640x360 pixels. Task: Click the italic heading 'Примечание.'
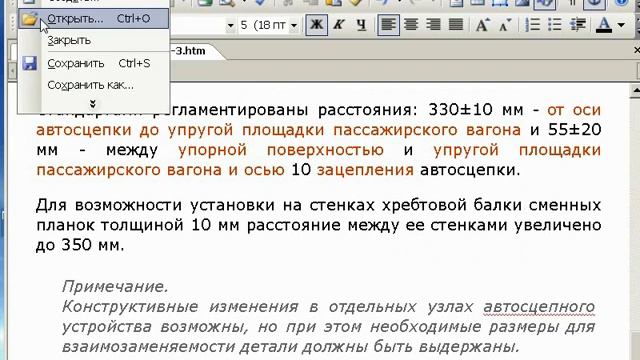tap(115, 287)
